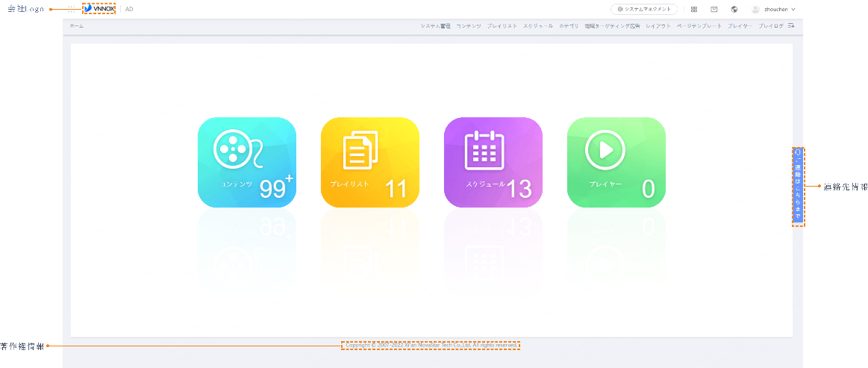Click the dotted grip icon left of logo
Image resolution: width=868 pixels, height=368 pixels.
[x=72, y=10]
